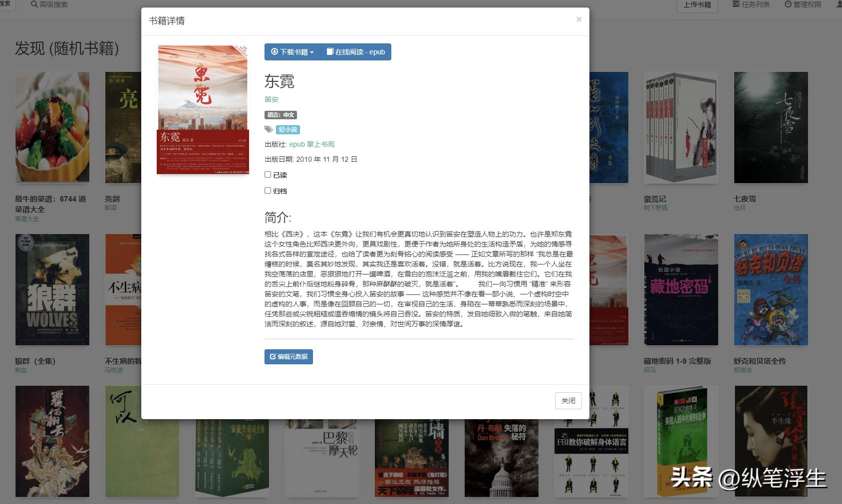Click the 轻小说 tag badge
Image resolution: width=842 pixels, height=504 pixels.
pyautogui.click(x=287, y=129)
